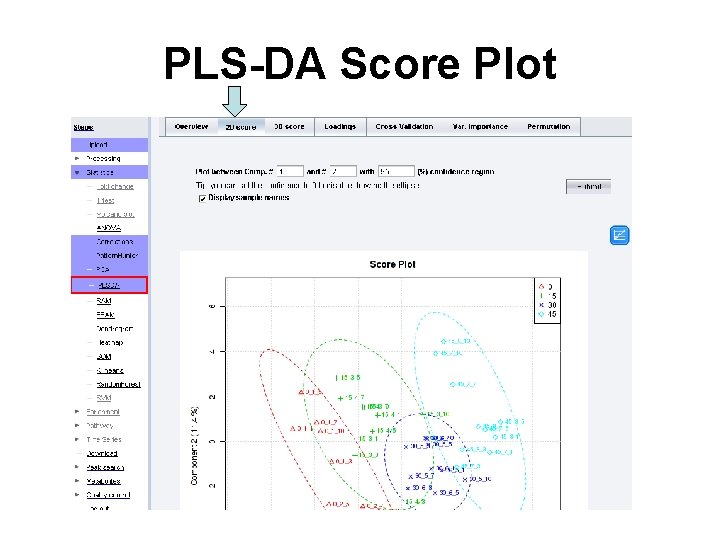Select the Time Series label
720x540 pixels.
click(x=104, y=439)
